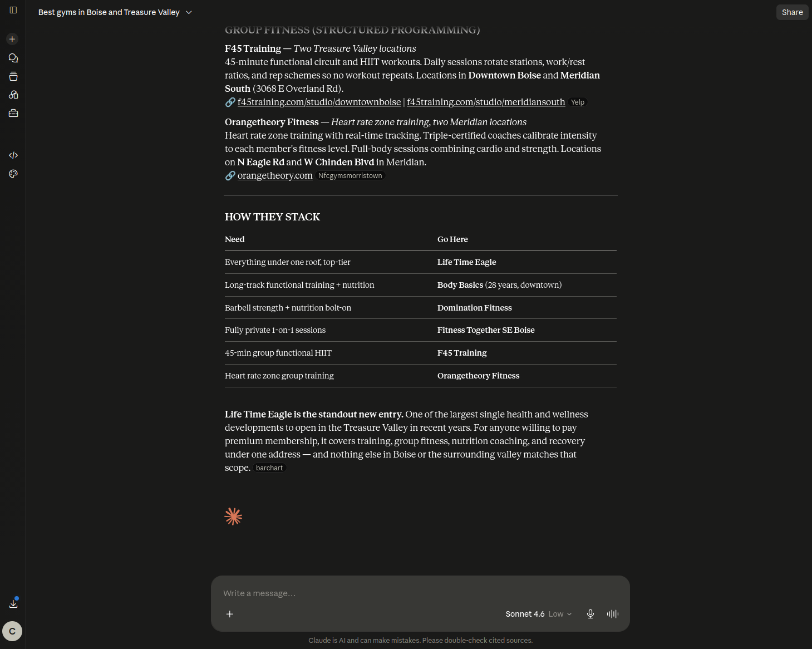Viewport: 812px width, 649px height.
Task: Start a new chat with plus icon
Action: 12,39
